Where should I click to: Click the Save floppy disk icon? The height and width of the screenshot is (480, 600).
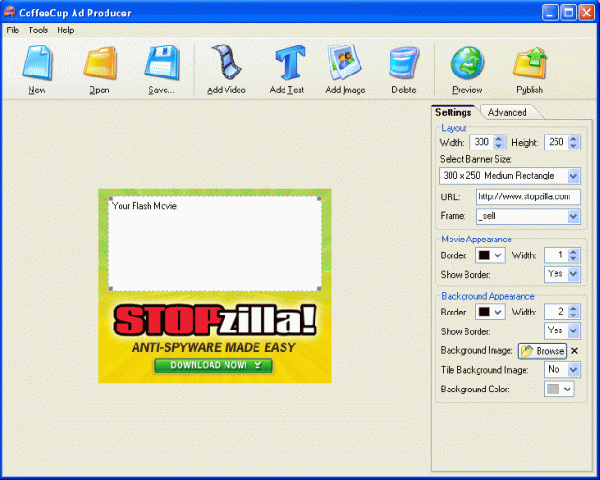coord(162,63)
